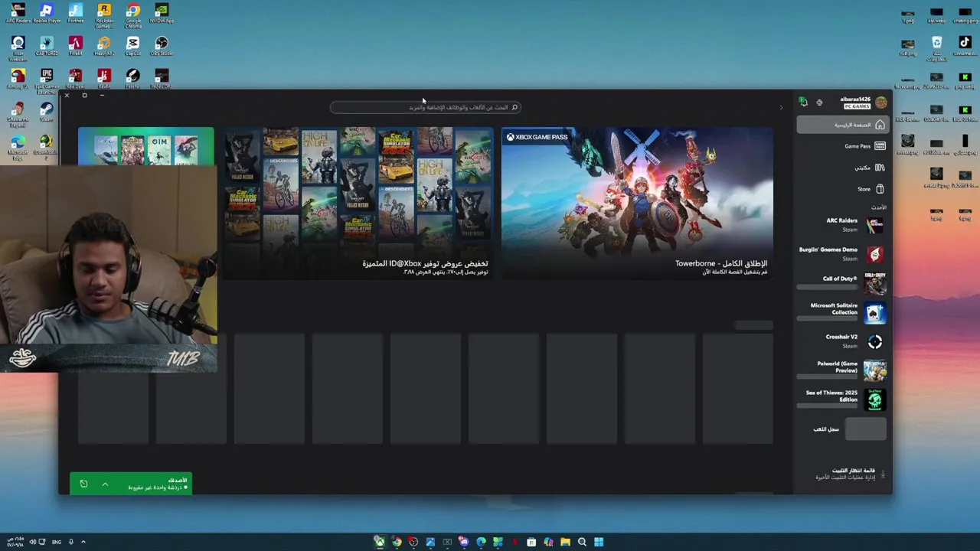
Task: Open taskbar search magnifier
Action: point(582,542)
